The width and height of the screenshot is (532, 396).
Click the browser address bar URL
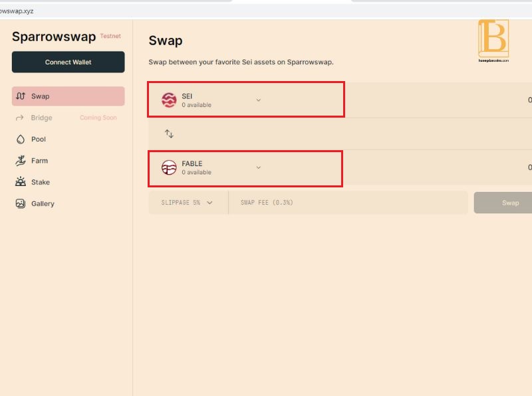17,11
